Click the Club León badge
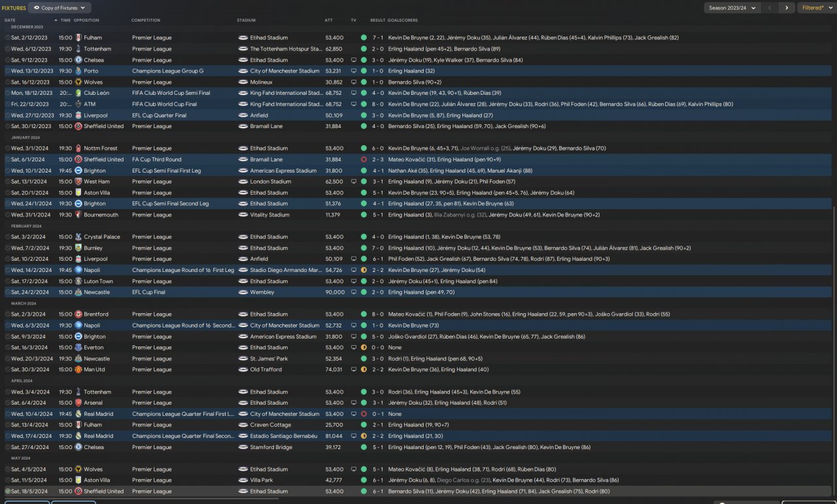Screen dimensions: 837x504 78,93
